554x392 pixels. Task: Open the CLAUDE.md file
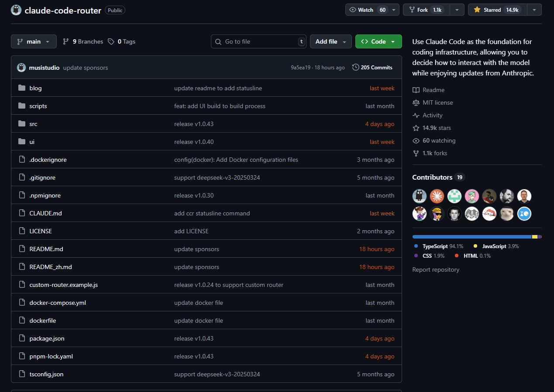45,213
